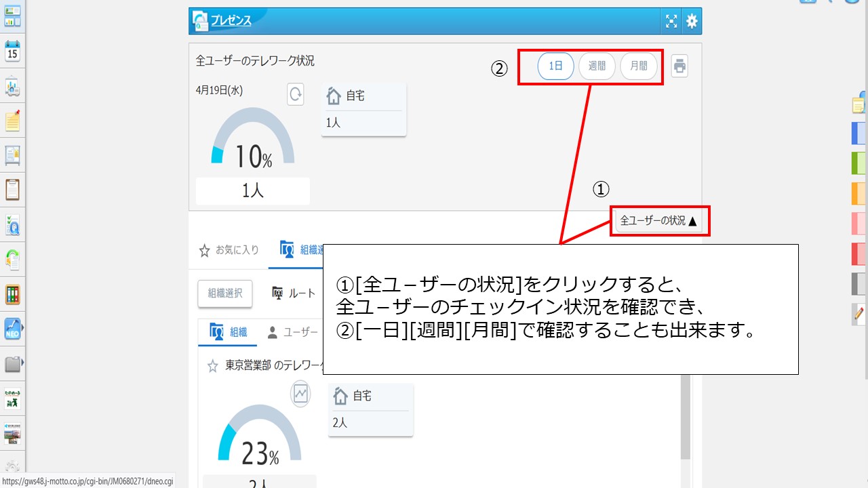Click the Presence panel settings gear

point(692,21)
